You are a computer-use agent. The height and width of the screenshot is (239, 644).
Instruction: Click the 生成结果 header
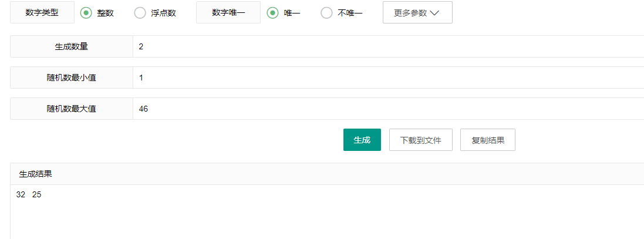327,174
